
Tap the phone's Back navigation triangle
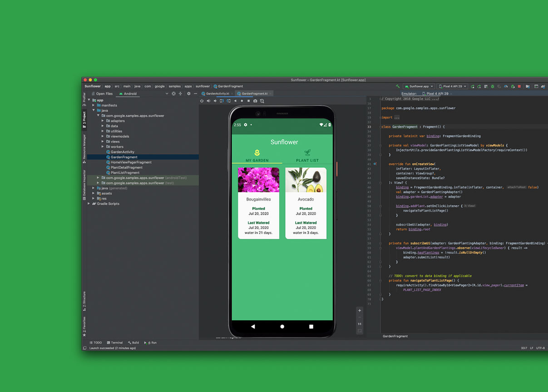coord(253,327)
